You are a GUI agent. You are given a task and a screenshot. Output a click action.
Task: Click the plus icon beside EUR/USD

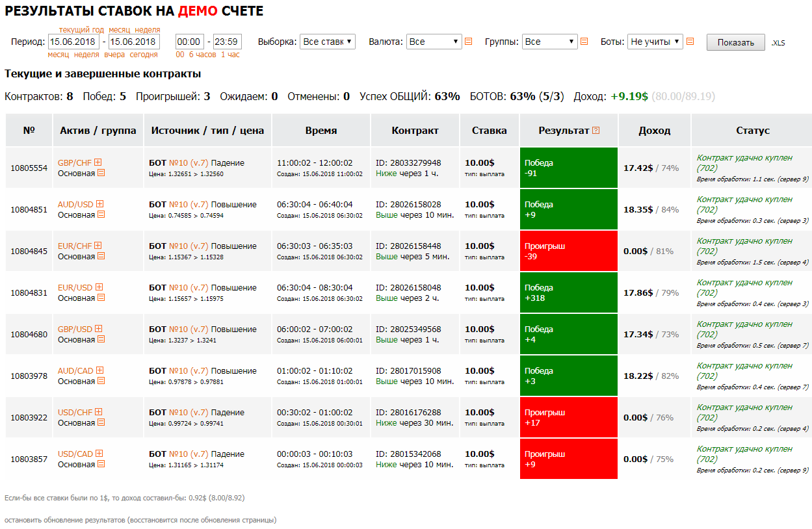pyautogui.click(x=99, y=287)
